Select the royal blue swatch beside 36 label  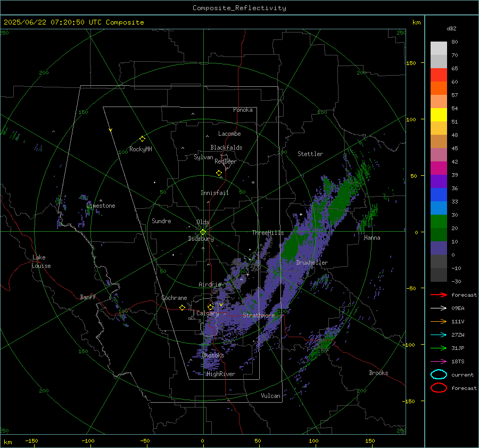pos(439,195)
